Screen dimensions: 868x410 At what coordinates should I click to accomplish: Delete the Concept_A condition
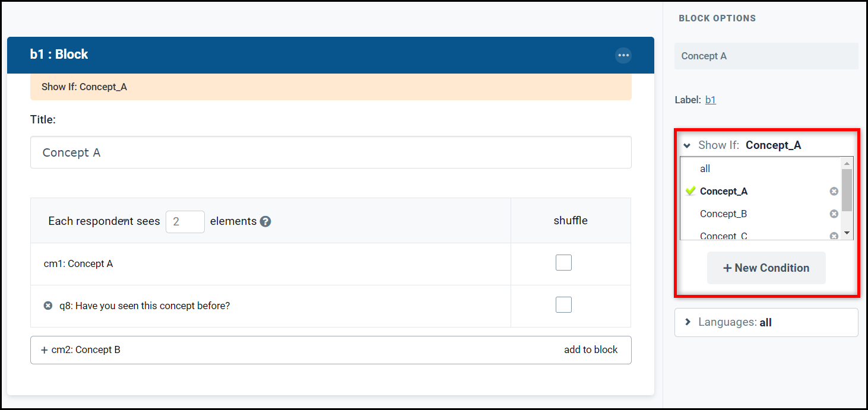point(834,191)
